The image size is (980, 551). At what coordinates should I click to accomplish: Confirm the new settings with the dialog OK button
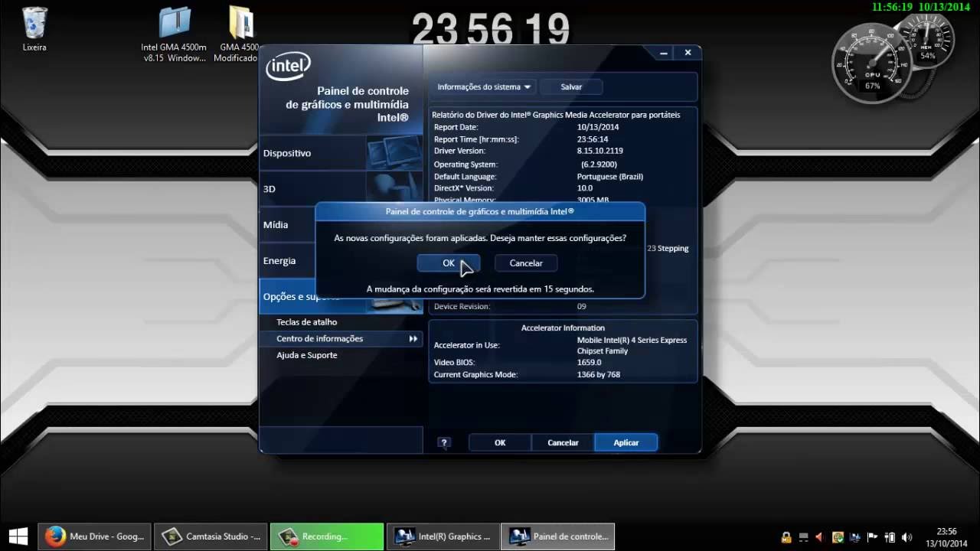click(x=449, y=263)
